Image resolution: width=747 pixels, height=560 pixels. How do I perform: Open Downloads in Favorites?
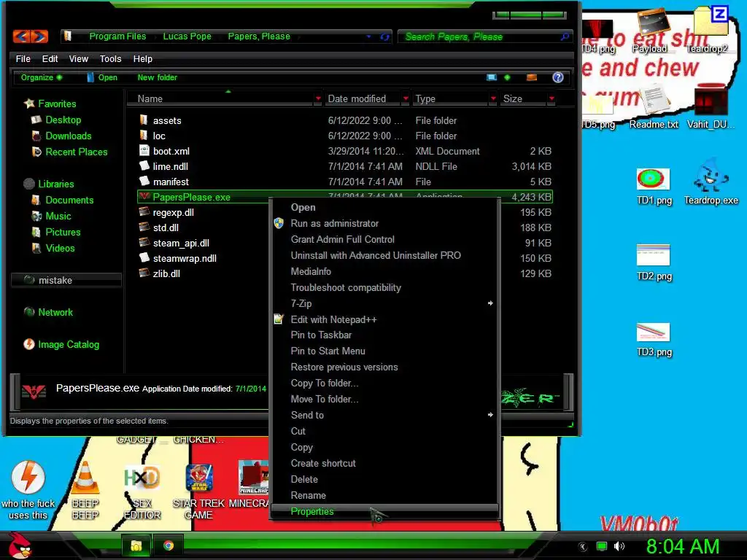[68, 136]
